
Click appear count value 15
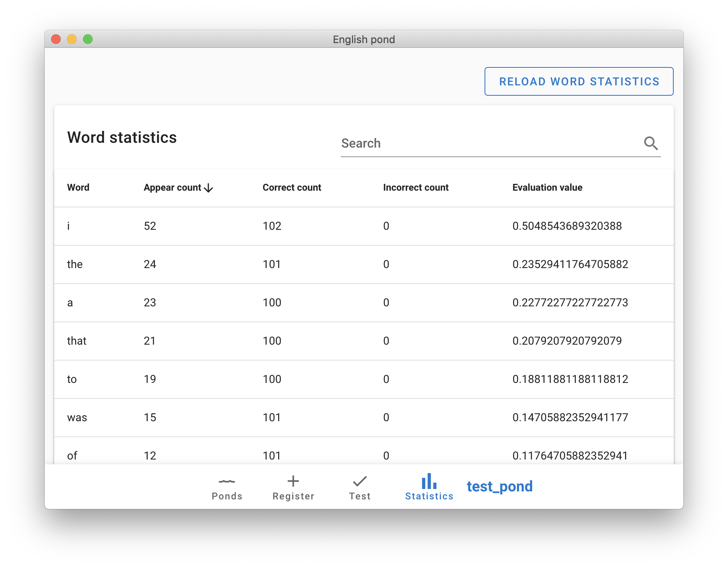pyautogui.click(x=150, y=418)
